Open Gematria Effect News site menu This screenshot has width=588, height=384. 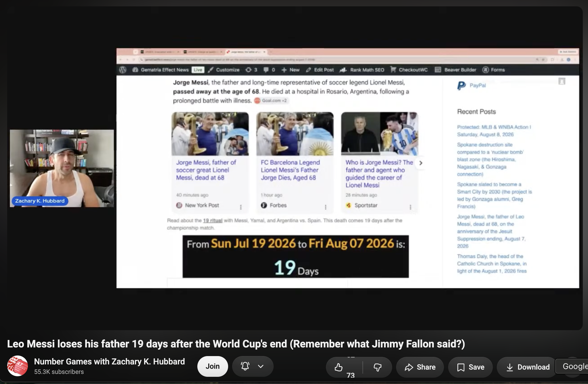[161, 70]
